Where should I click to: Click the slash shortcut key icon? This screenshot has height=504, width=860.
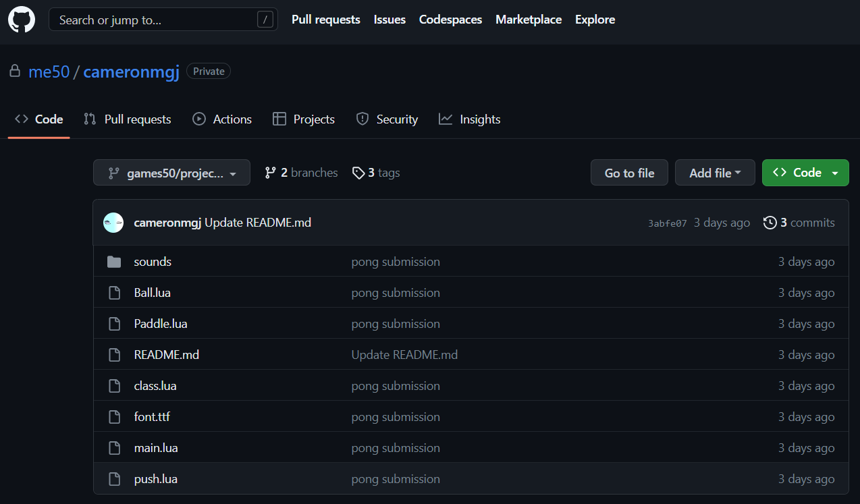(265, 20)
